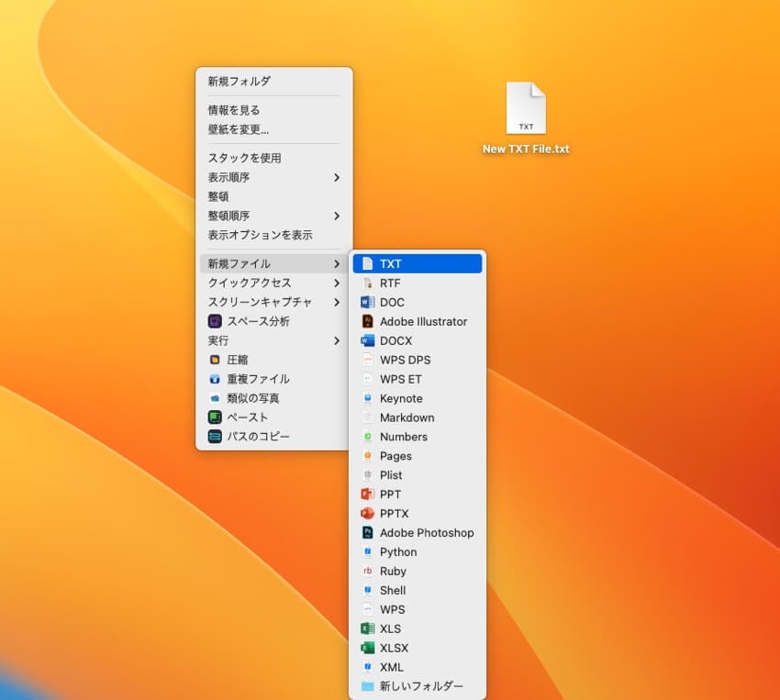Click the パスのコピー icon

click(215, 436)
